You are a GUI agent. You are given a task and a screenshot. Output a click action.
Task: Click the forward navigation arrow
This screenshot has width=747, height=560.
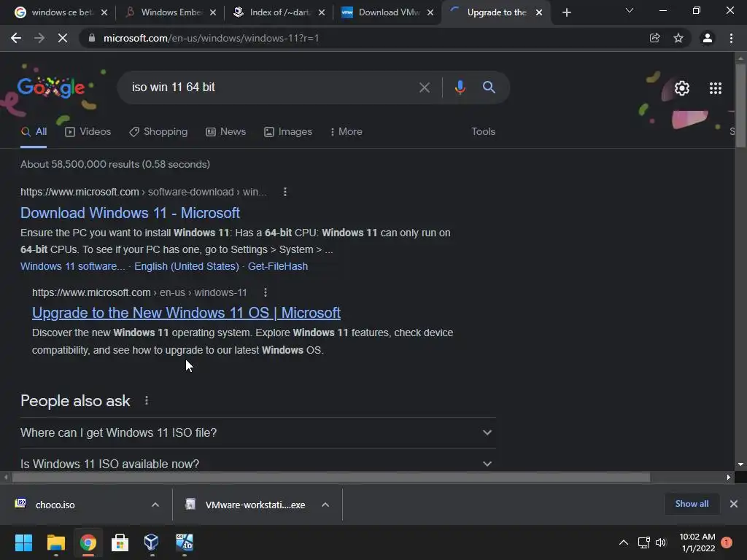pyautogui.click(x=39, y=38)
